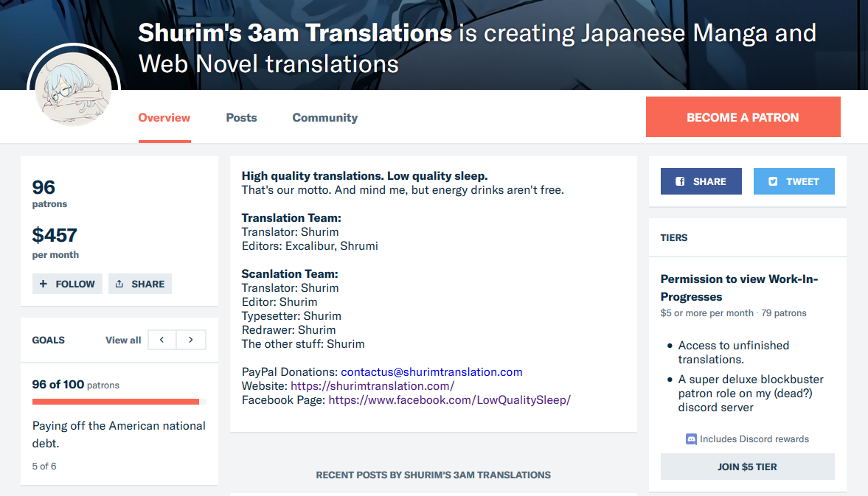Select the Permission to view Work-In-Progresses tier title
This screenshot has height=496, width=868.
click(x=740, y=287)
